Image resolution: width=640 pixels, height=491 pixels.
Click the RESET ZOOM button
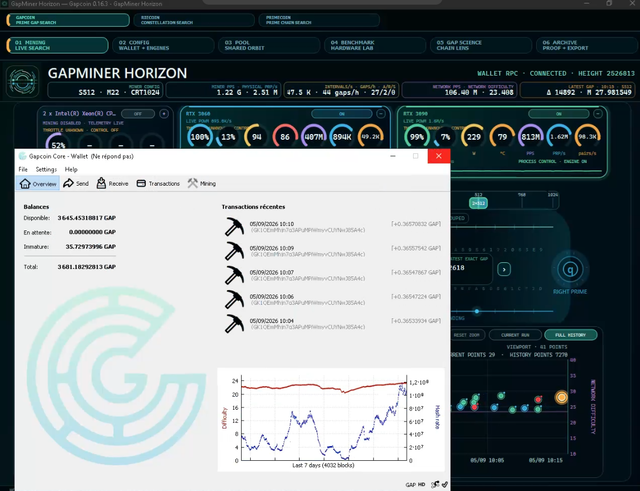(467, 335)
